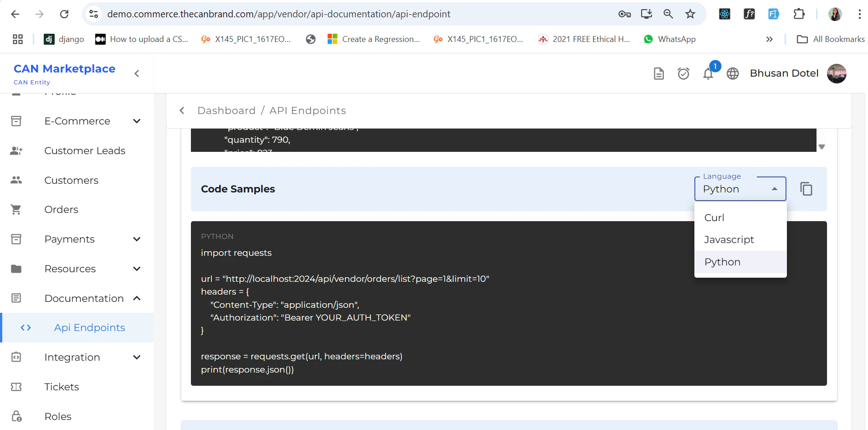
Task: Expand the Integration menu
Action: (77, 357)
